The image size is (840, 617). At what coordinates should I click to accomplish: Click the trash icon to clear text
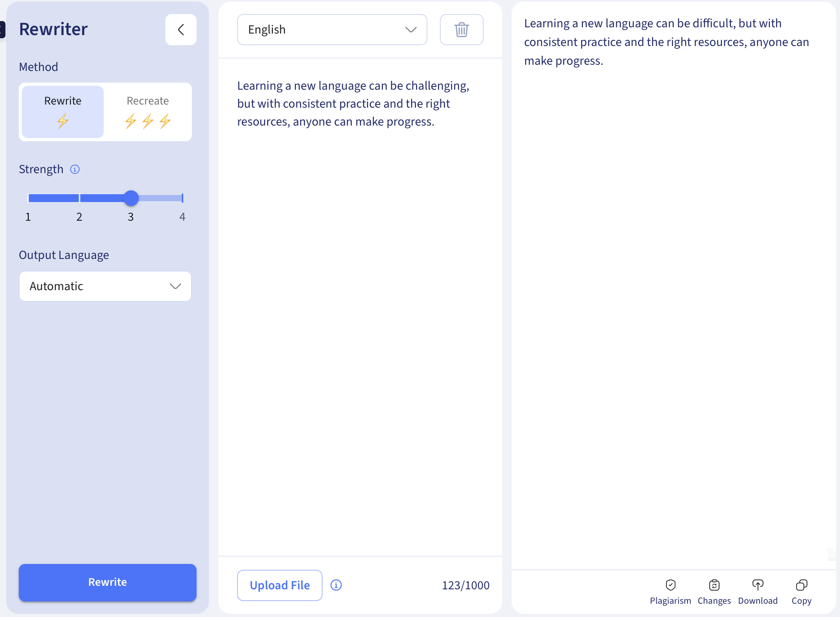461,30
